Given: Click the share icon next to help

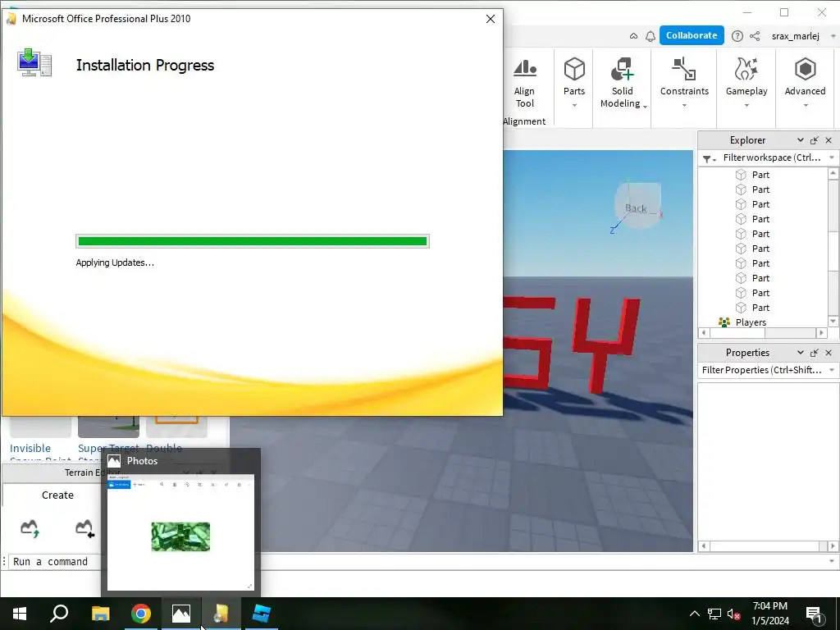Looking at the screenshot, I should point(755,36).
